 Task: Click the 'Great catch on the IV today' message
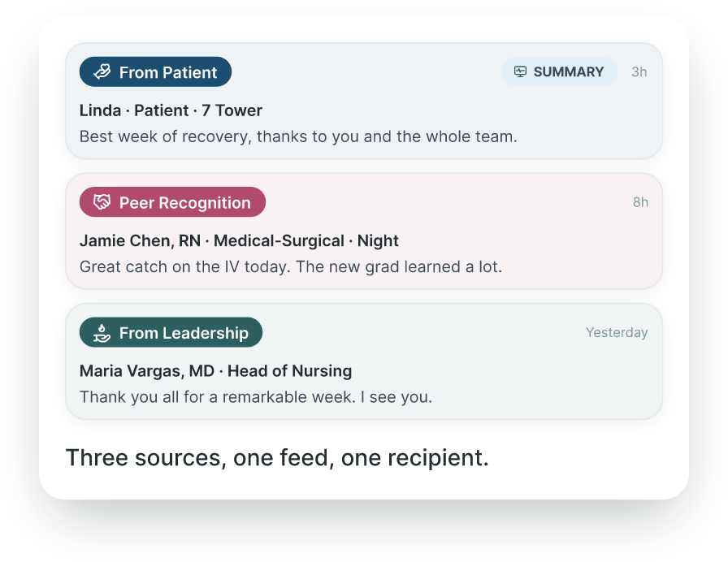coord(291,267)
